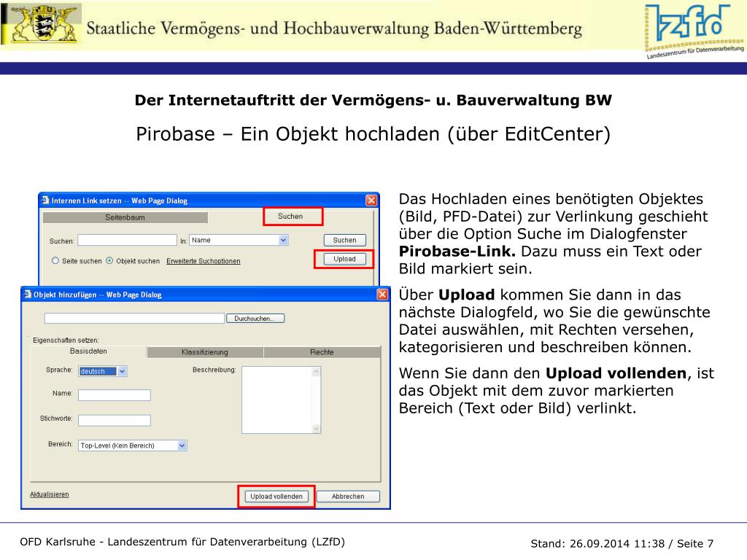The image size is (747, 560).
Task: Select the 'Objekt suchen' radio button
Action: [109, 260]
